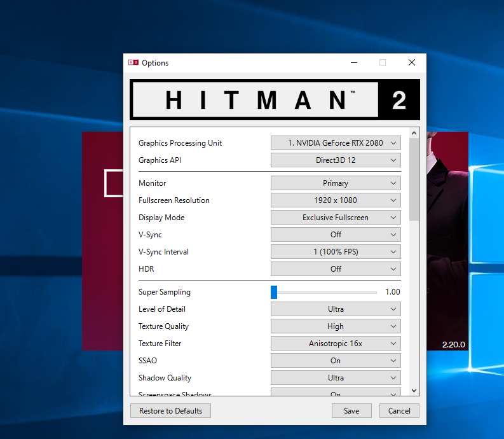504x439 pixels.
Task: Cancel the options dialog
Action: (x=399, y=411)
